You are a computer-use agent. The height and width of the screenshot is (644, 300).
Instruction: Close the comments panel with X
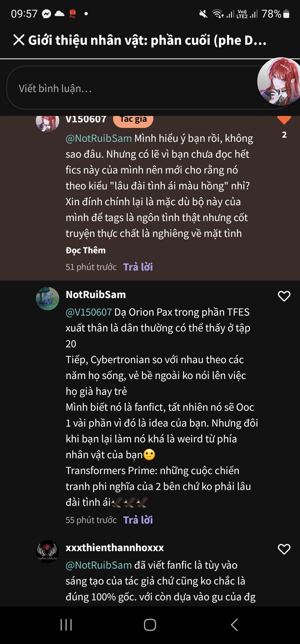19,40
